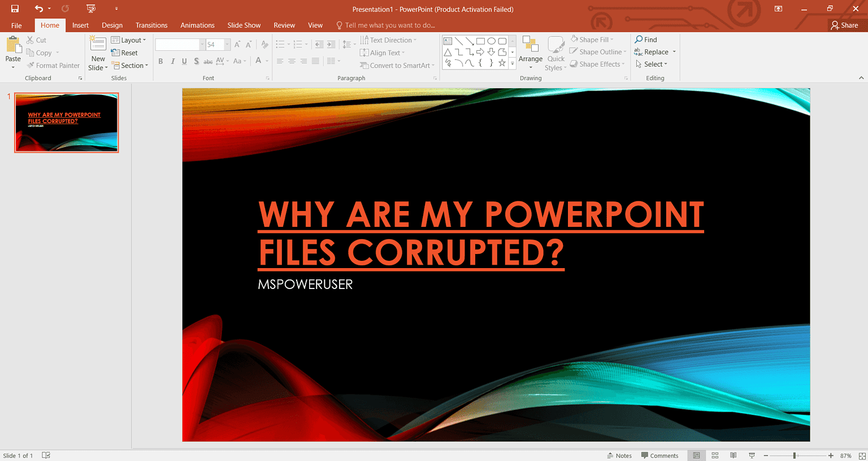Switch to the Insert tab

coord(80,25)
